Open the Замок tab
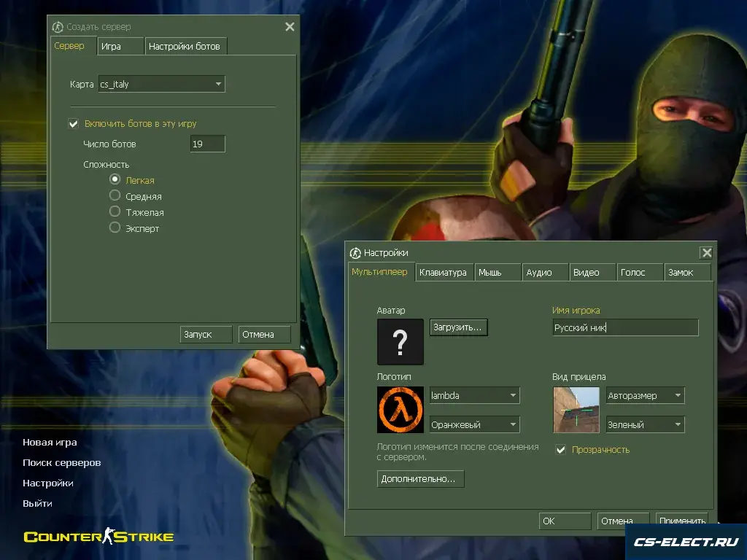747x560 pixels. pos(687,273)
